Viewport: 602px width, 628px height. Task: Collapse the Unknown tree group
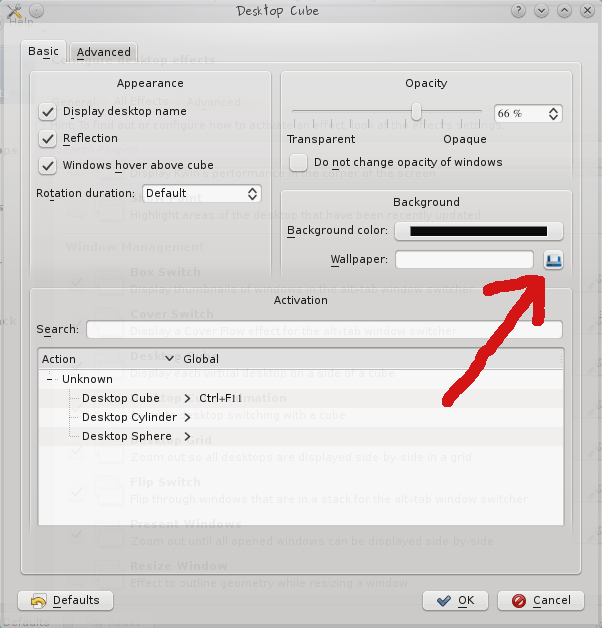[x=50, y=380]
